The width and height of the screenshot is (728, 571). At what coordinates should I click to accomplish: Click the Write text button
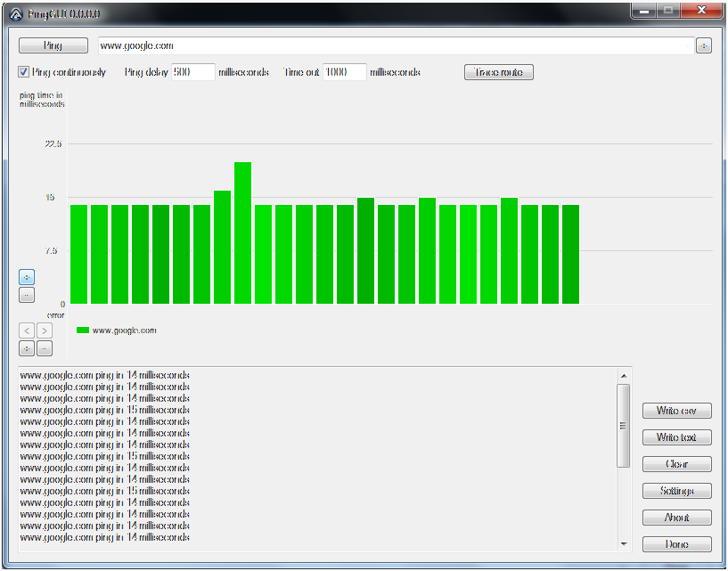coord(677,437)
